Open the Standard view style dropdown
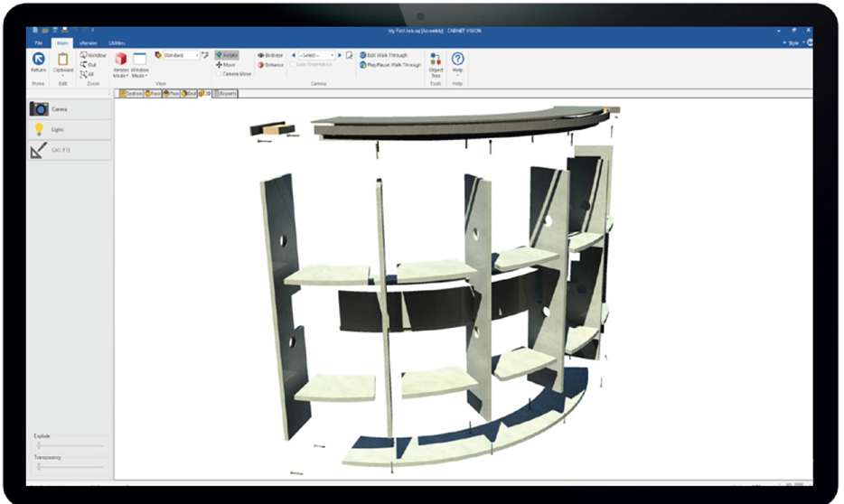This screenshot has width=844, height=504. 178,55
